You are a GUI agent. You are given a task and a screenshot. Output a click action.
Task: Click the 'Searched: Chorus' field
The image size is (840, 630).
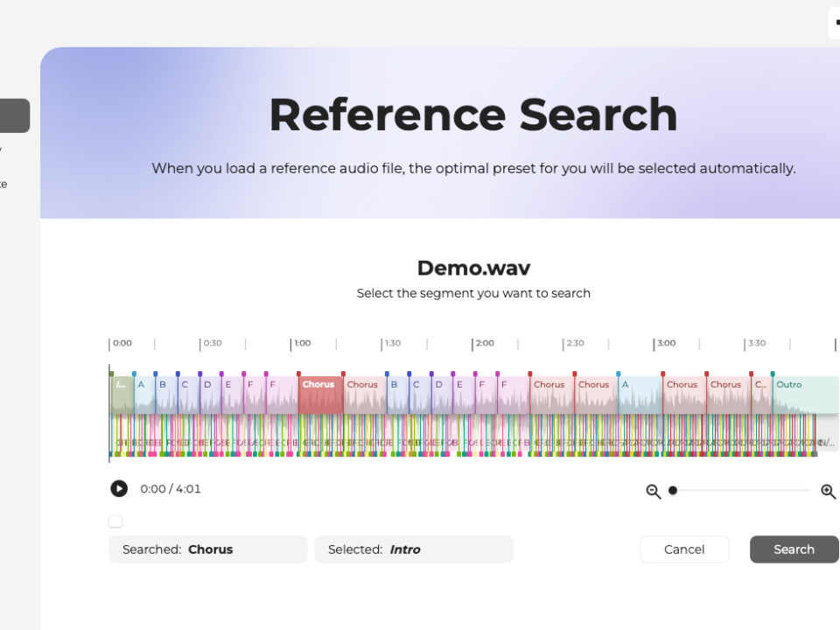tap(208, 549)
